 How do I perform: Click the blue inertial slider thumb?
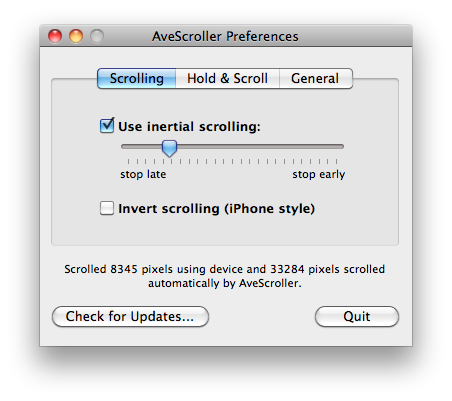click(x=169, y=148)
